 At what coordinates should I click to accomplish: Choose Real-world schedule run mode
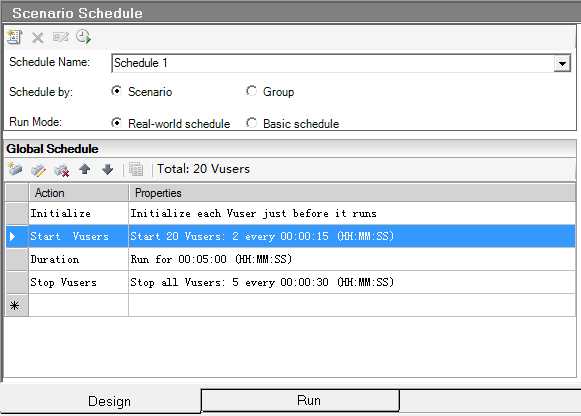tap(116, 123)
